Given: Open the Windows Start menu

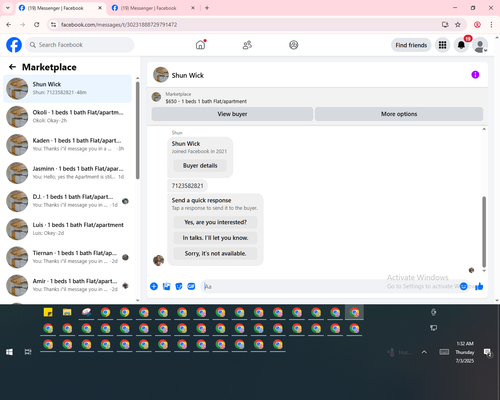Looking at the screenshot, I should point(9,352).
